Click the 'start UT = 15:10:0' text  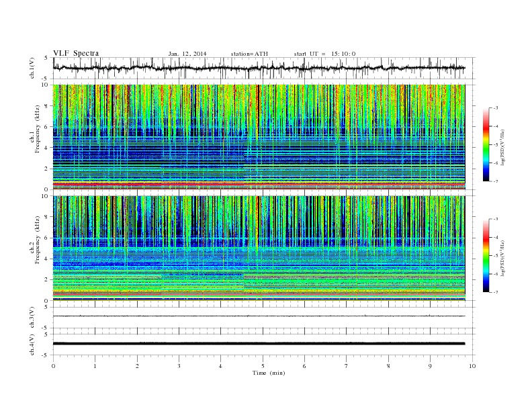tap(324, 54)
